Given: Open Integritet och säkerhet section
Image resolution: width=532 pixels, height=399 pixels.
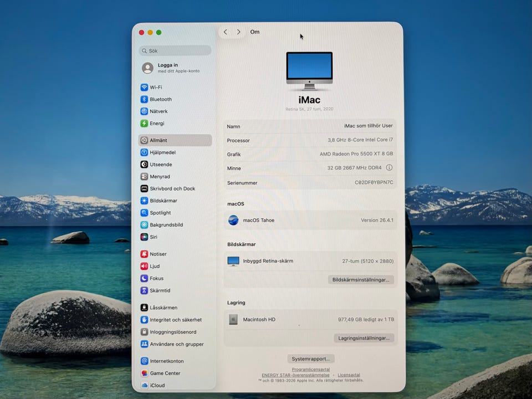Looking at the screenshot, I should click(x=175, y=320).
